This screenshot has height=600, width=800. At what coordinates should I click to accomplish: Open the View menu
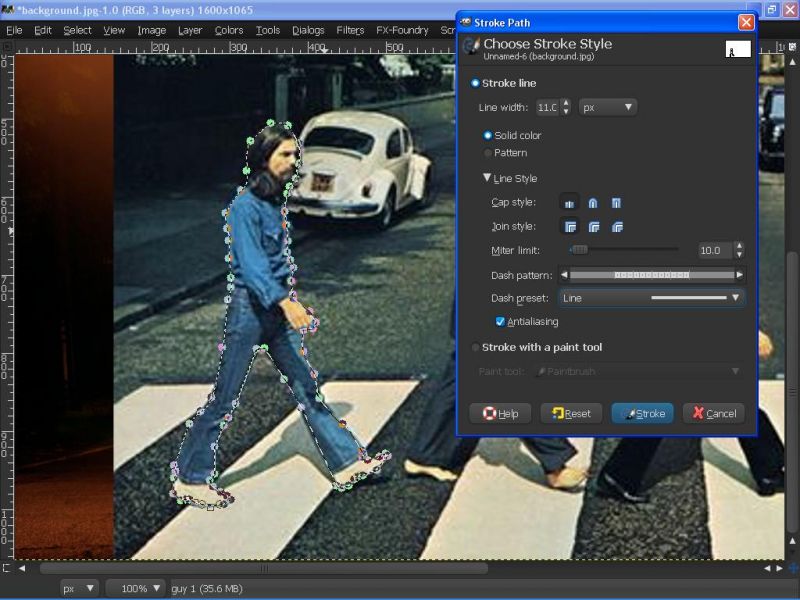(x=114, y=31)
